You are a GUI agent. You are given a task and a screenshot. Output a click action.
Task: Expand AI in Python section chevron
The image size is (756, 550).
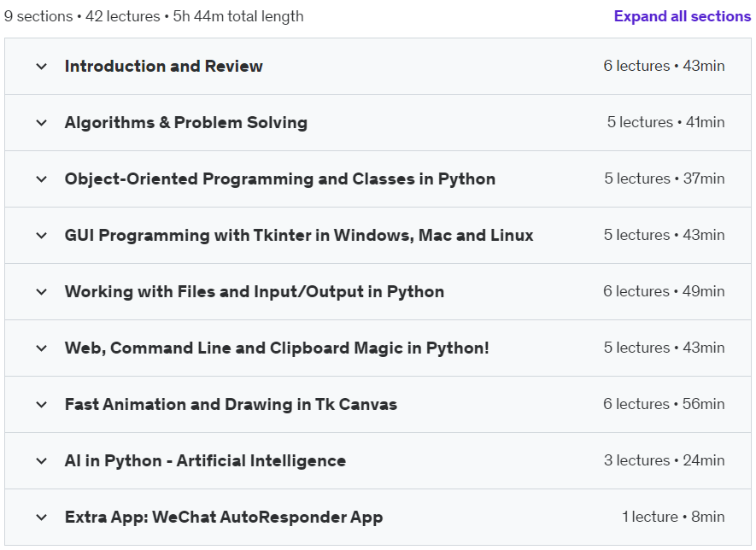(x=42, y=461)
